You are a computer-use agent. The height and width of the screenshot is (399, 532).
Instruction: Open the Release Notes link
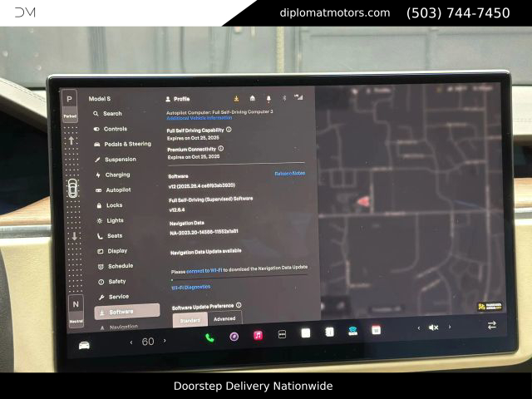pos(290,174)
